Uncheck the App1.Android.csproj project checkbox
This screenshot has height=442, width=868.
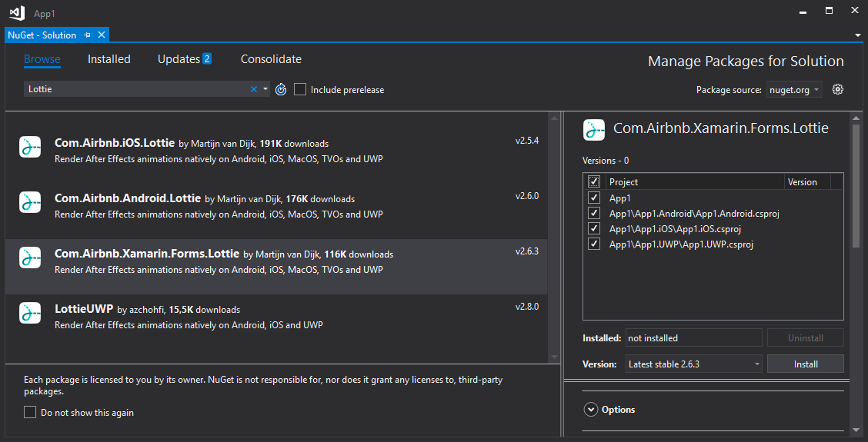point(594,213)
